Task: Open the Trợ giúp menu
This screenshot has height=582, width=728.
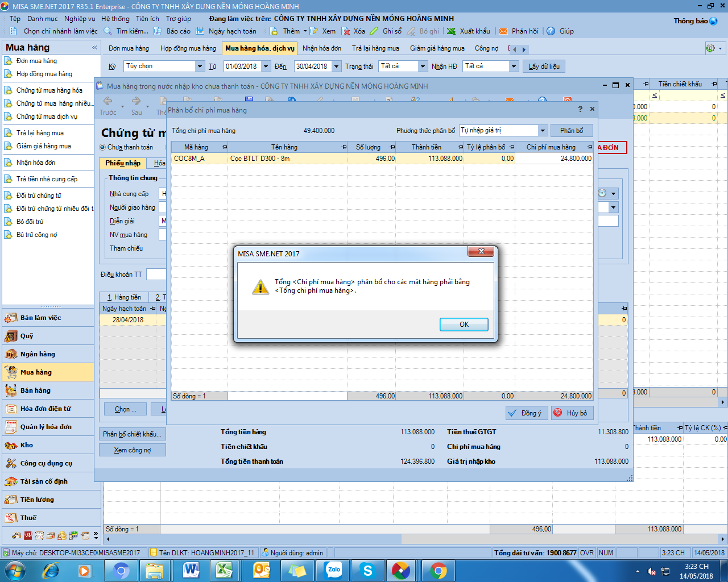Action: (179, 19)
